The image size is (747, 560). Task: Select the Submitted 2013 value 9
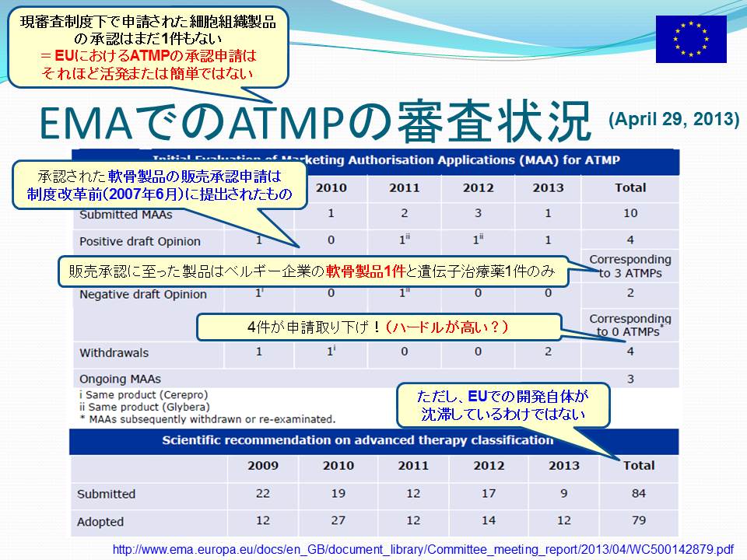[x=564, y=493]
